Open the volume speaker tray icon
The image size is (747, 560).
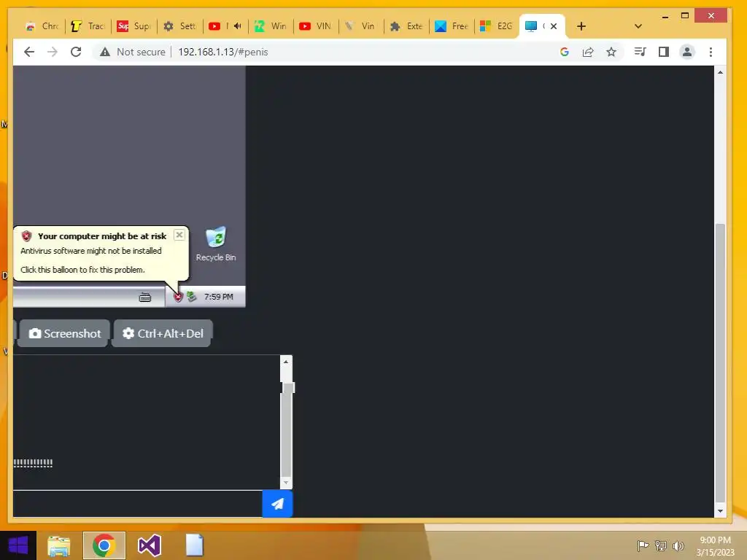tap(678, 545)
